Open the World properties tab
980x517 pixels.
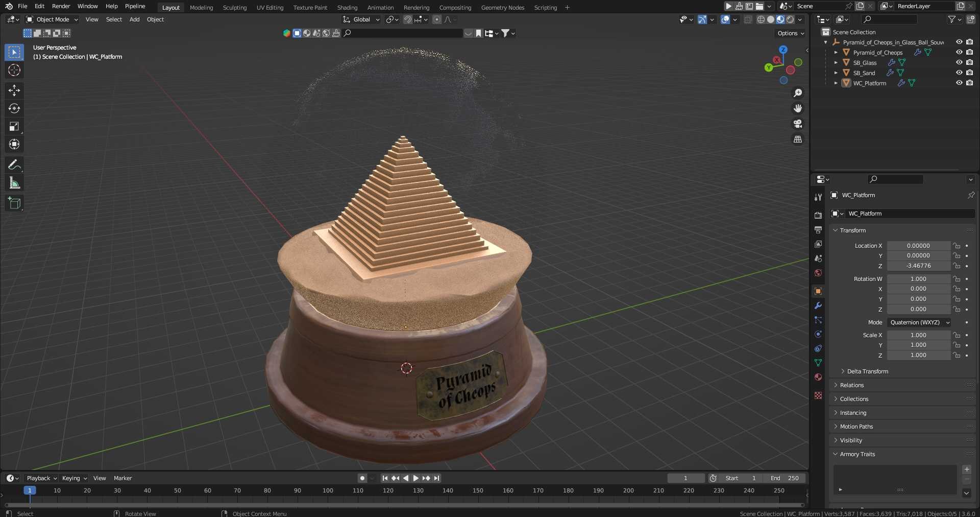(818, 273)
